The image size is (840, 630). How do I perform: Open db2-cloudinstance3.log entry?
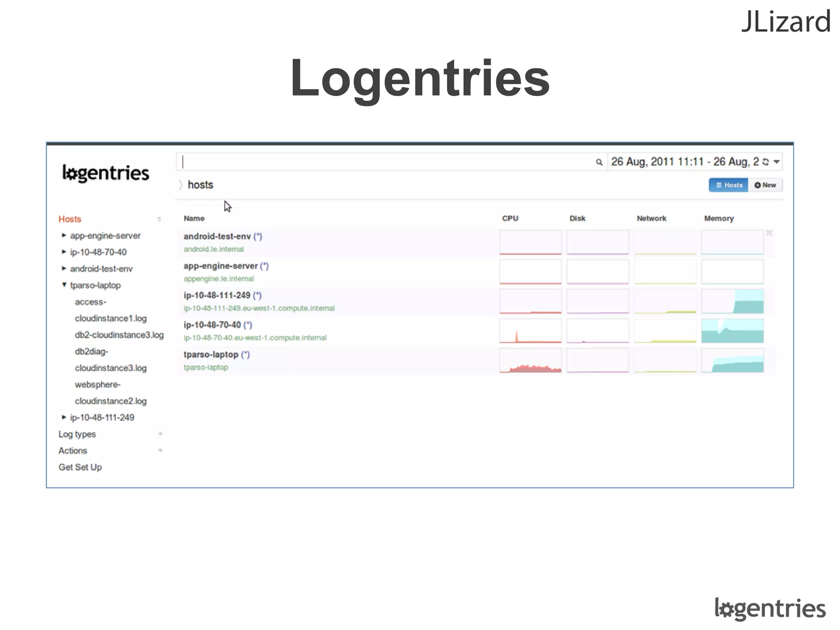119,335
